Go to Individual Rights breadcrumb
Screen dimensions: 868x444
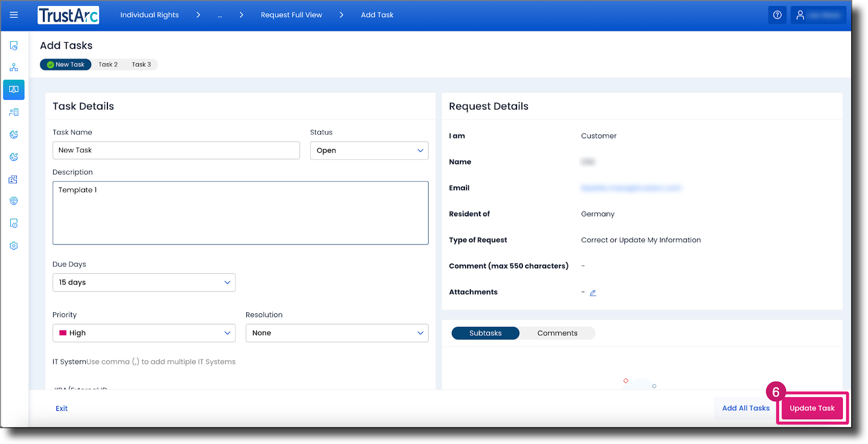150,15
